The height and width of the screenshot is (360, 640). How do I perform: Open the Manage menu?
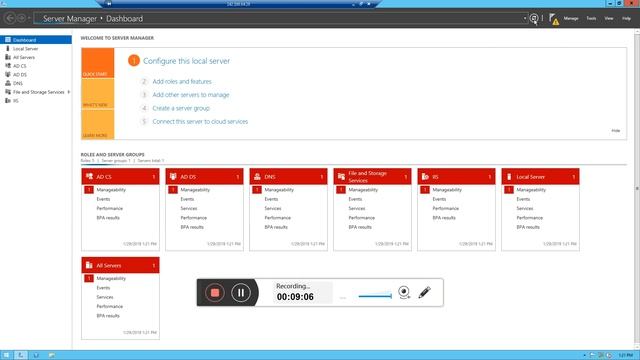571,18
